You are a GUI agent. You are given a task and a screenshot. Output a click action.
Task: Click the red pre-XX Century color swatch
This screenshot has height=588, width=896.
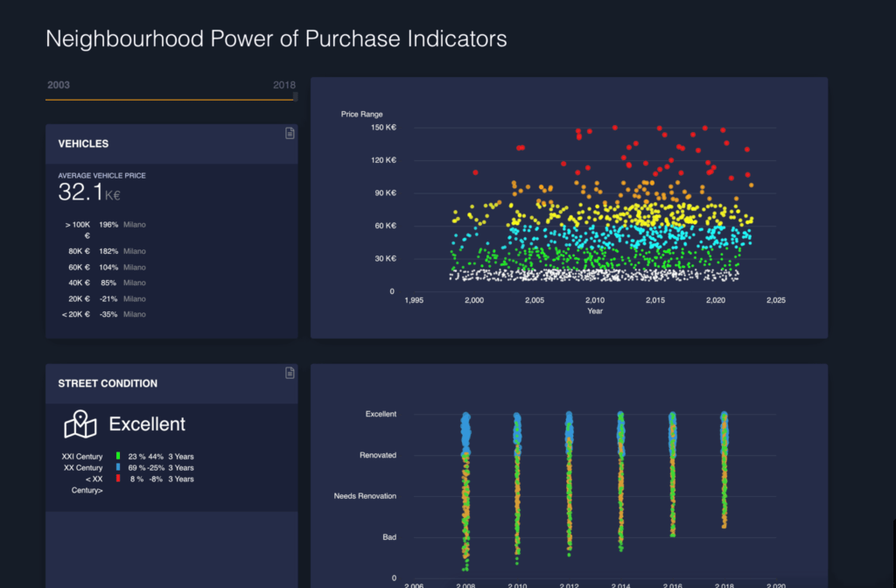tap(117, 479)
